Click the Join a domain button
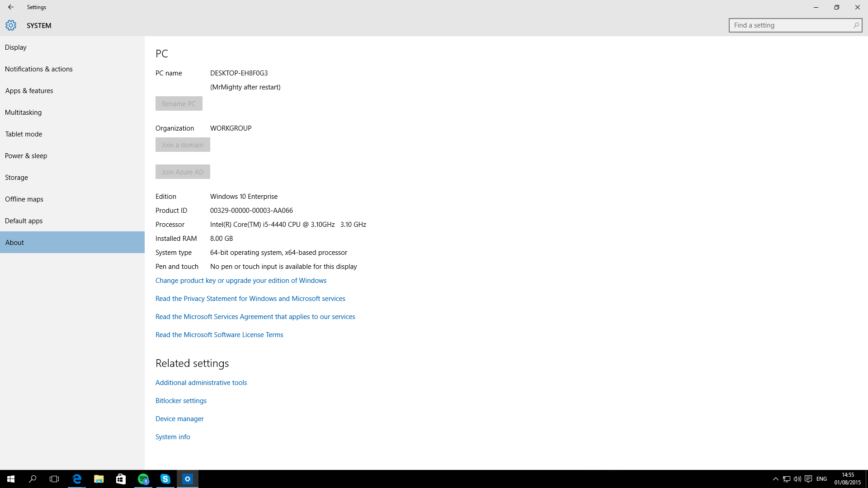The image size is (868, 488). (183, 145)
